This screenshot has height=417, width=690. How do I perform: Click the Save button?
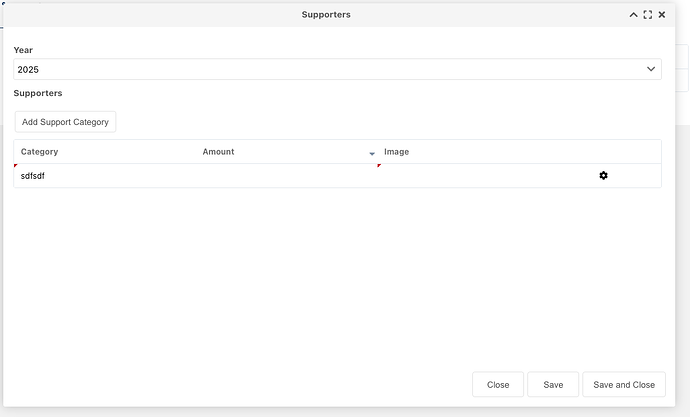pos(553,385)
